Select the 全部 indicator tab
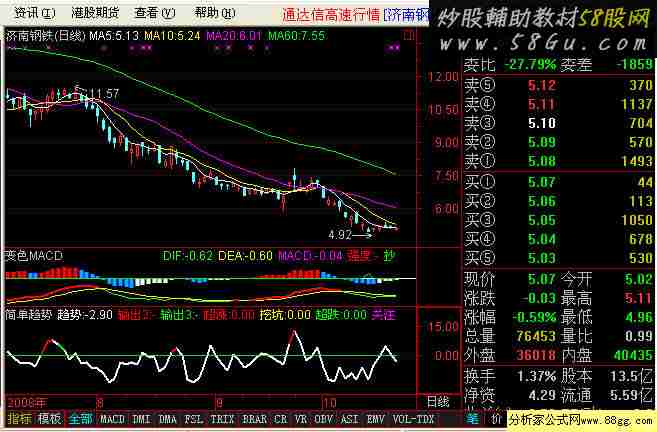 [80, 419]
